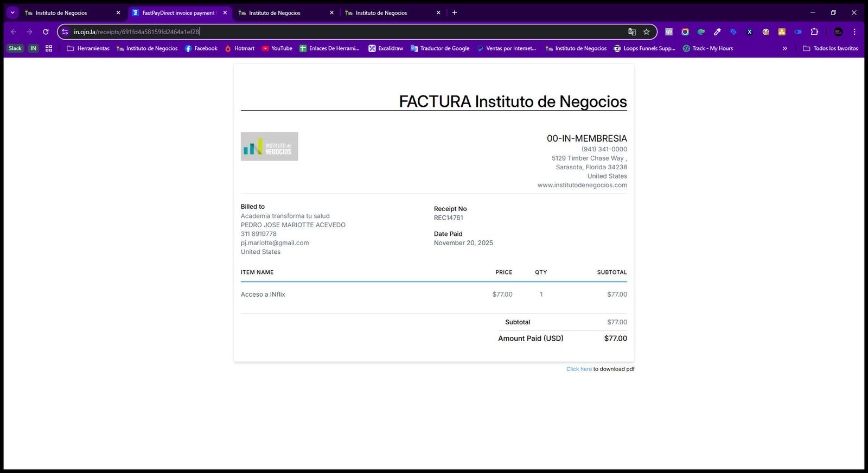Show hidden bookmarks with the chevron
This screenshot has width=868, height=473.
pyautogui.click(x=784, y=48)
